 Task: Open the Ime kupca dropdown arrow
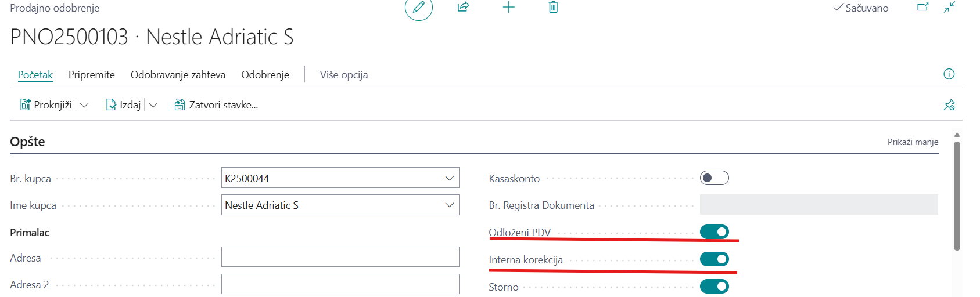(x=449, y=205)
